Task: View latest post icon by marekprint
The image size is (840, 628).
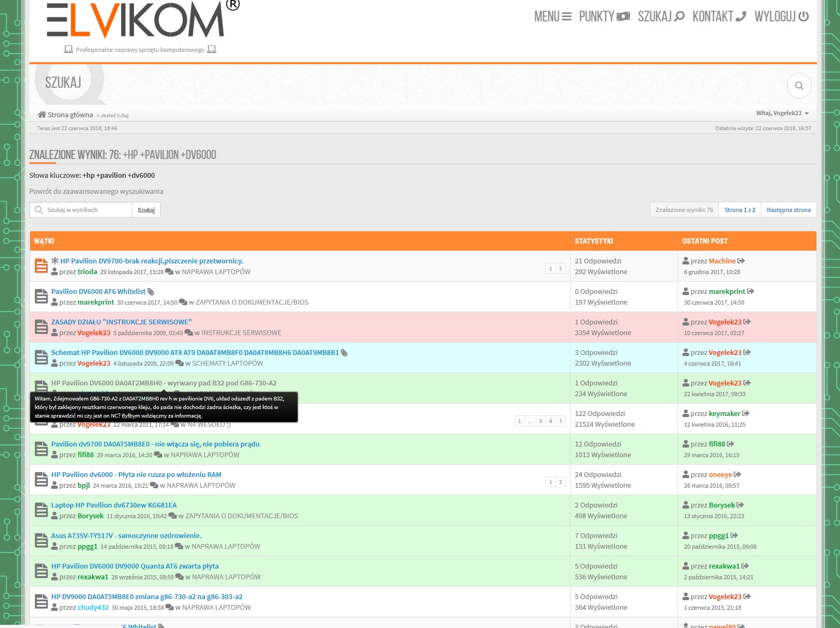Action: click(751, 291)
